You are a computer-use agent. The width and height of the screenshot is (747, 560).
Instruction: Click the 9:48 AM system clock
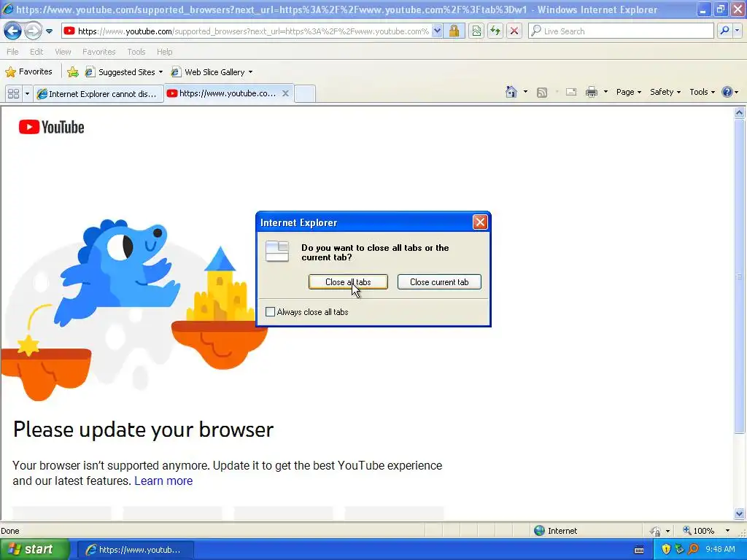coord(720,550)
